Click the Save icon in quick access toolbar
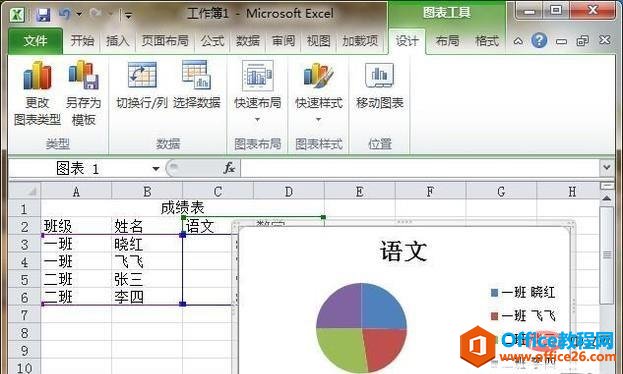 [43, 15]
